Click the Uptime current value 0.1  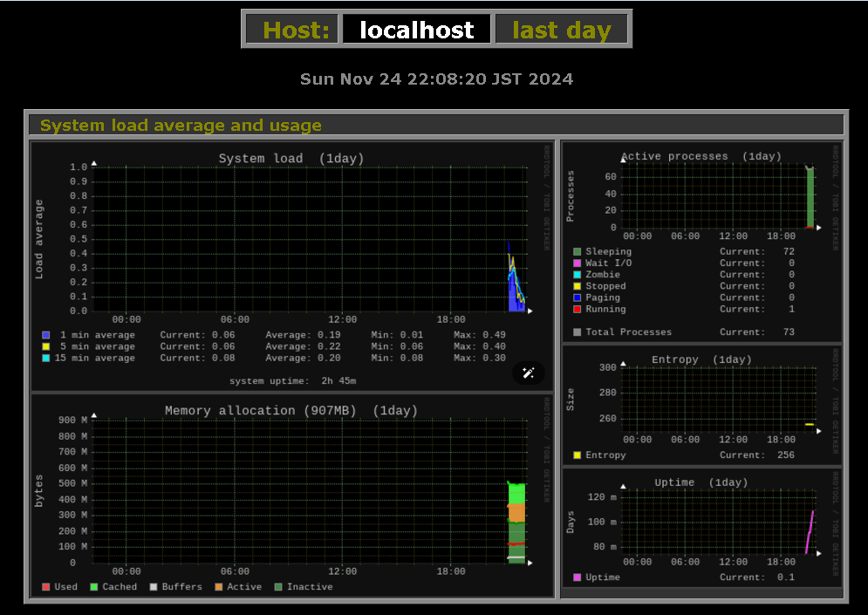click(x=785, y=577)
